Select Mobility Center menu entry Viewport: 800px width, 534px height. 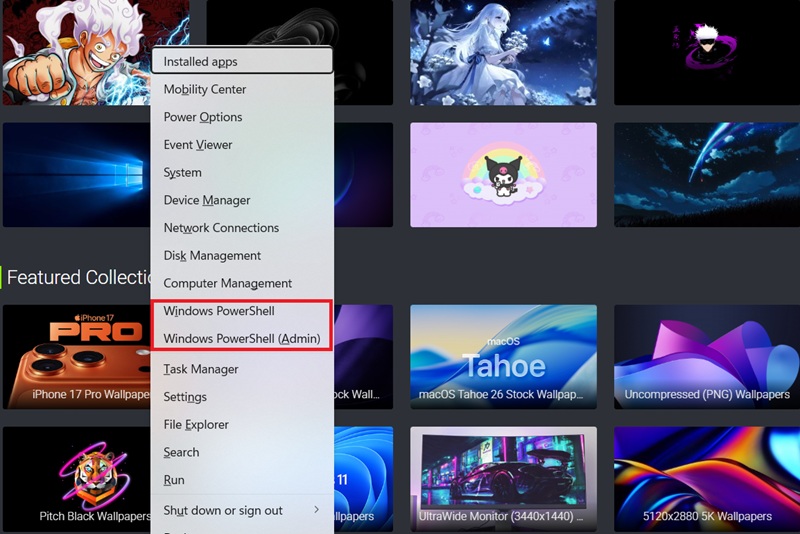tap(205, 89)
